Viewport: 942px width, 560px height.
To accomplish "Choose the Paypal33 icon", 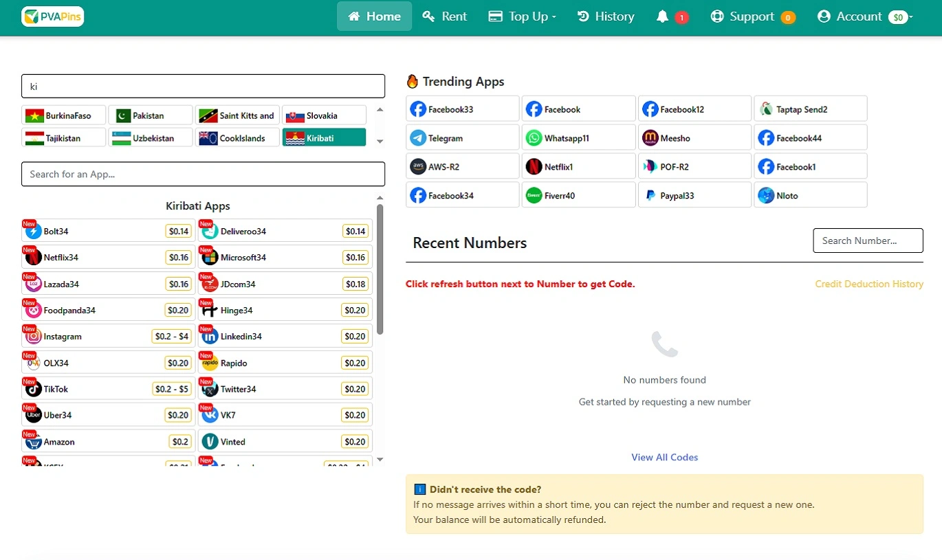I will [x=650, y=196].
